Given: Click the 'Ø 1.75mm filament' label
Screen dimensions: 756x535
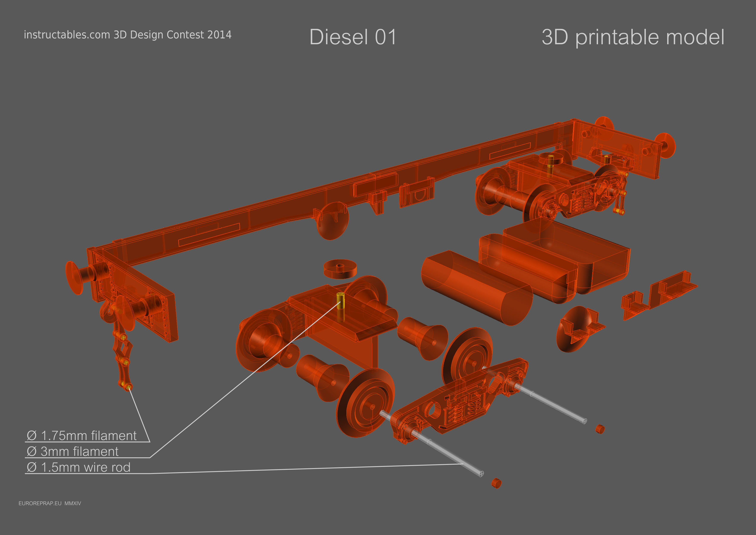Looking at the screenshot, I should point(81,436).
